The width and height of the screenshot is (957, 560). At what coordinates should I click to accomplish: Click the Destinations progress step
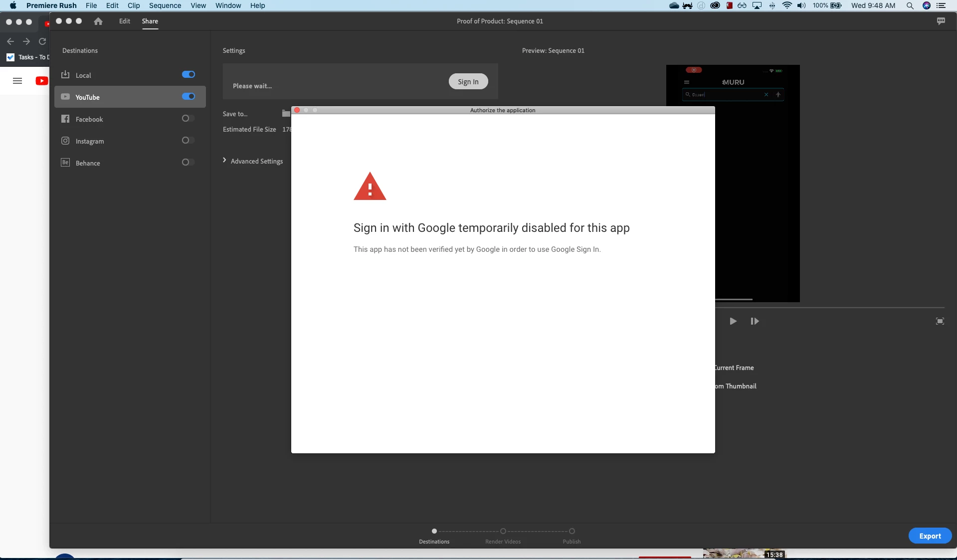[434, 536]
